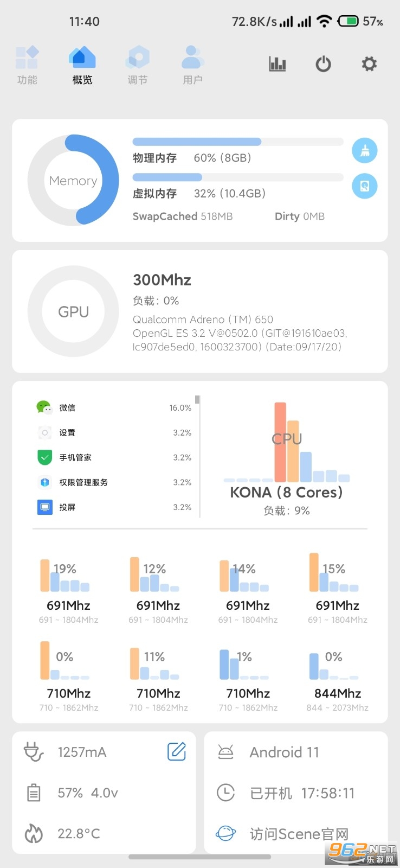400x868 pixels.
Task: Tap the power button icon
Action: (x=324, y=64)
